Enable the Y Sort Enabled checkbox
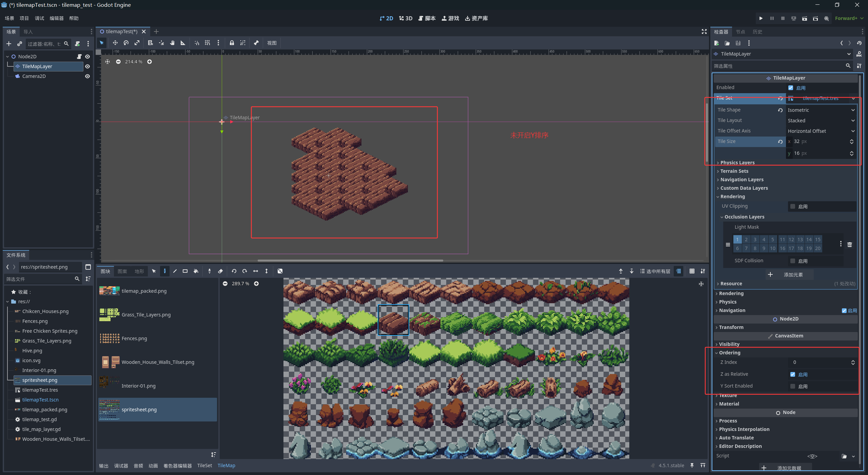 793,386
